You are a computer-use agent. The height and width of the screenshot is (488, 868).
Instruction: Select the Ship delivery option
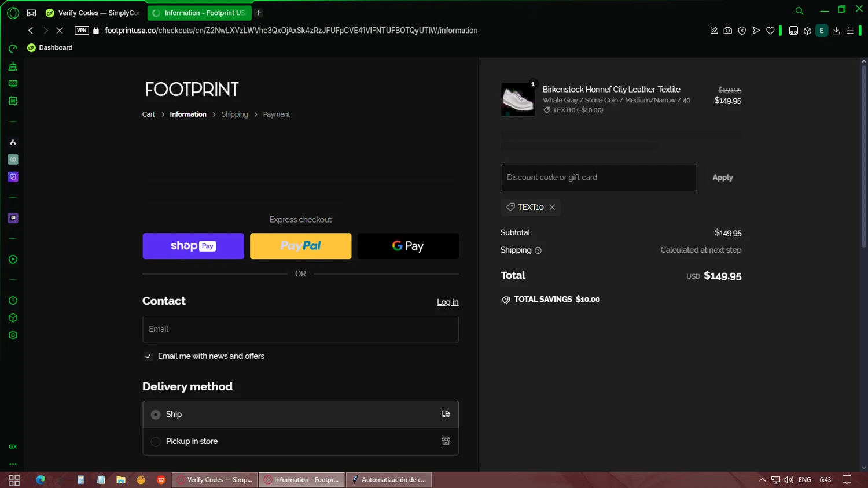(300, 415)
